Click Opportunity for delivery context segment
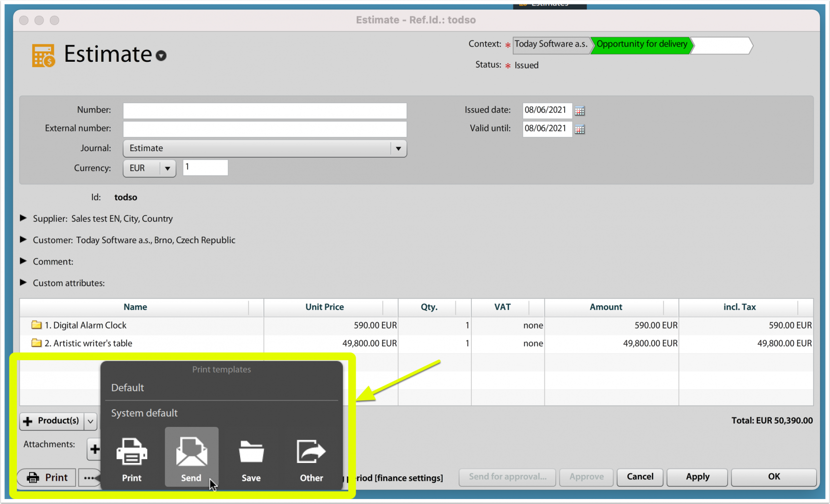The image size is (830, 504). 641,44
